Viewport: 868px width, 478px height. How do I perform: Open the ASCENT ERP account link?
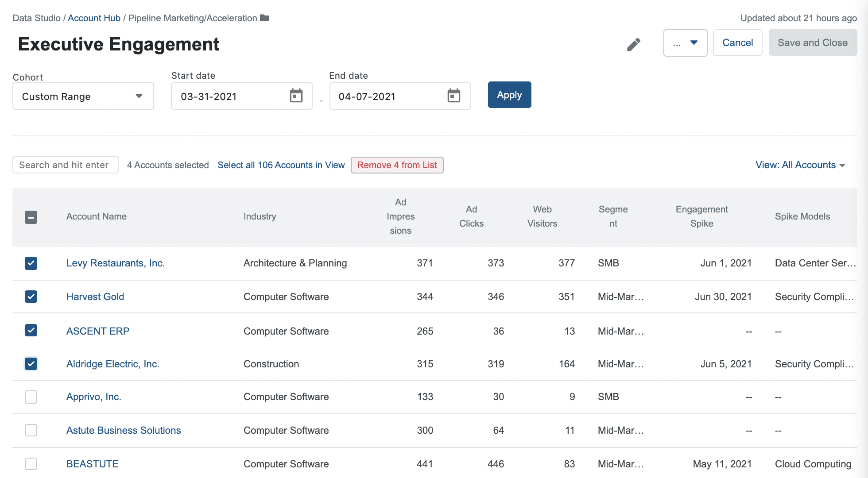tap(98, 331)
